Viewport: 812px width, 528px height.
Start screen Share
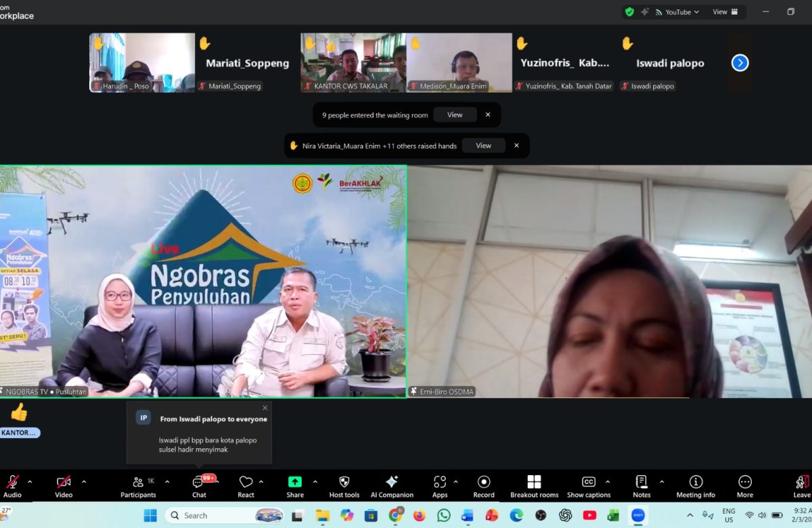click(295, 487)
